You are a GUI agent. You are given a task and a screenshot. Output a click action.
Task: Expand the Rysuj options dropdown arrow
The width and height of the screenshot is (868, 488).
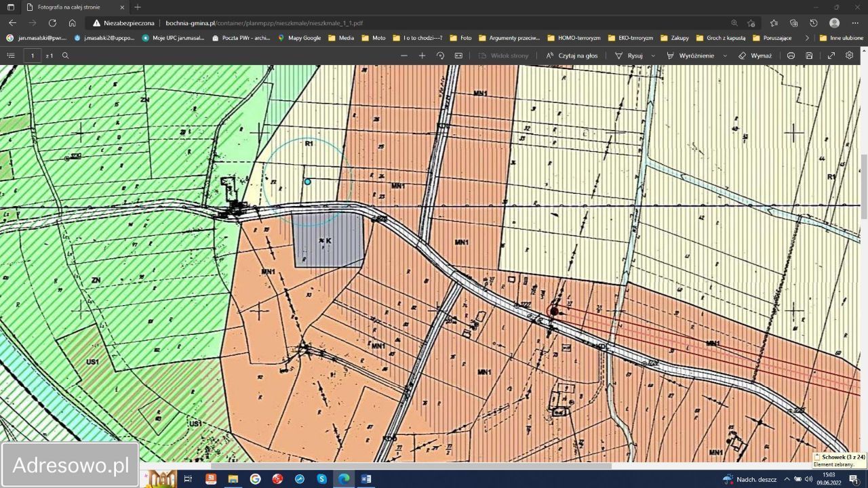pos(653,56)
